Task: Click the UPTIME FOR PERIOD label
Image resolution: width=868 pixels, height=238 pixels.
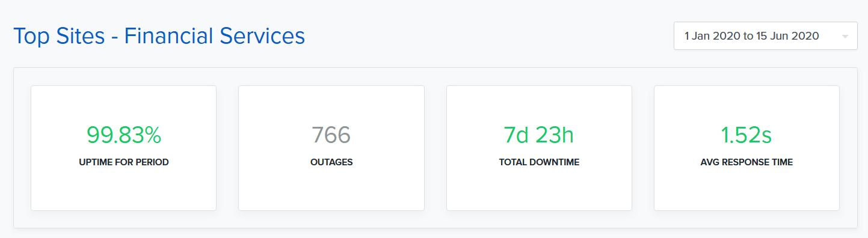Action: (124, 162)
